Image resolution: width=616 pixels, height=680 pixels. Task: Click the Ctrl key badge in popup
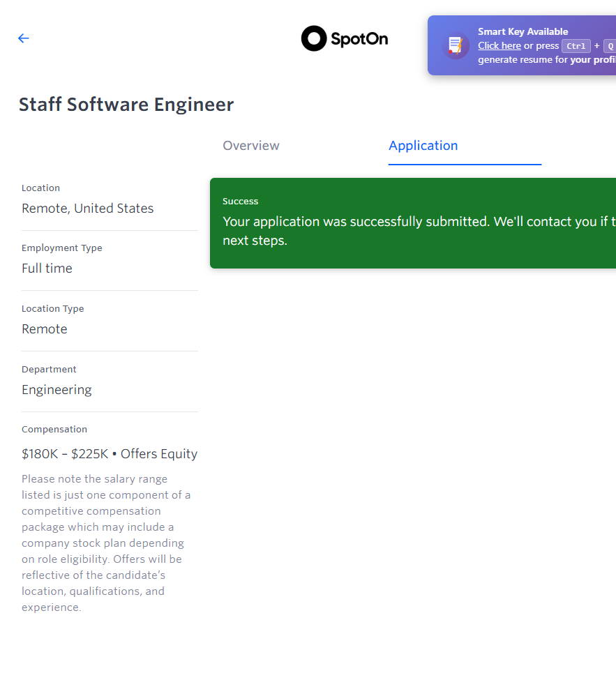pyautogui.click(x=576, y=46)
